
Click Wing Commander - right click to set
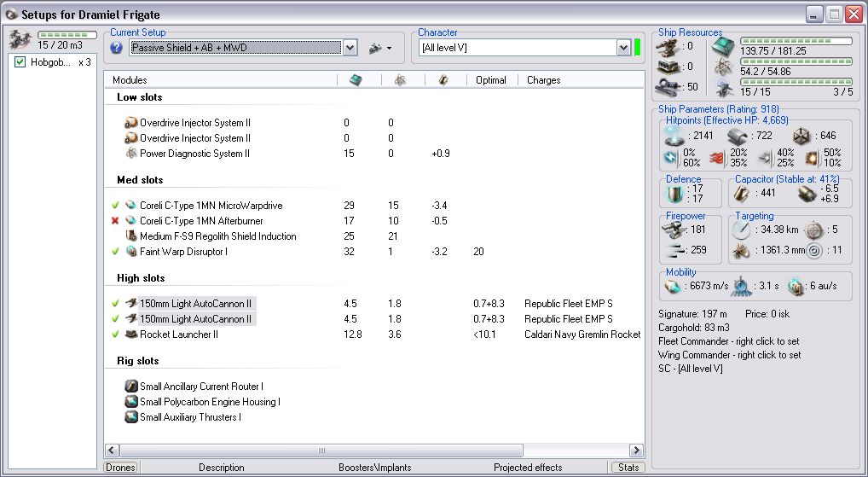(x=730, y=355)
